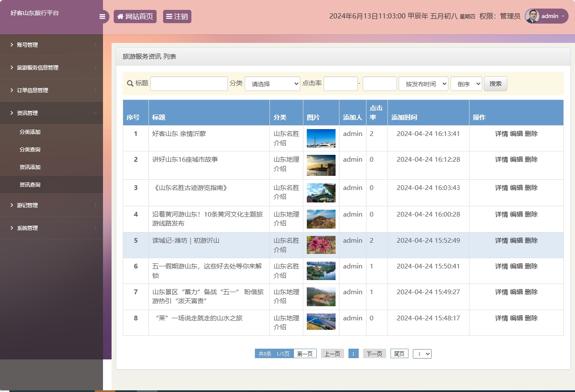Click 删除 on the last row
Viewport: 575px width, 392px height.
[531, 318]
